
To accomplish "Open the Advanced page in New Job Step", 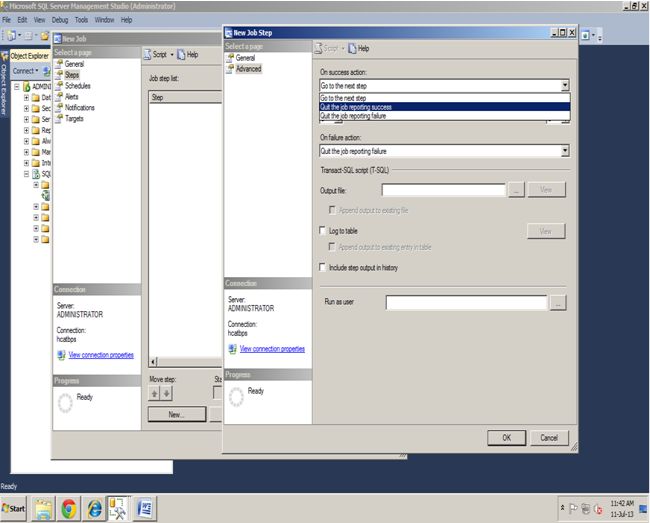I will pyautogui.click(x=248, y=69).
